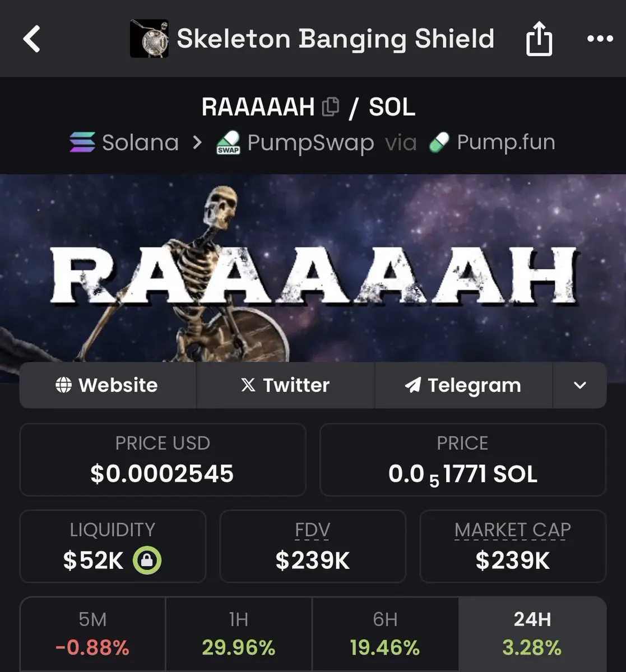Screen dimensions: 626x672
Task: Select the 6H timeframe tab
Action: click(x=385, y=634)
